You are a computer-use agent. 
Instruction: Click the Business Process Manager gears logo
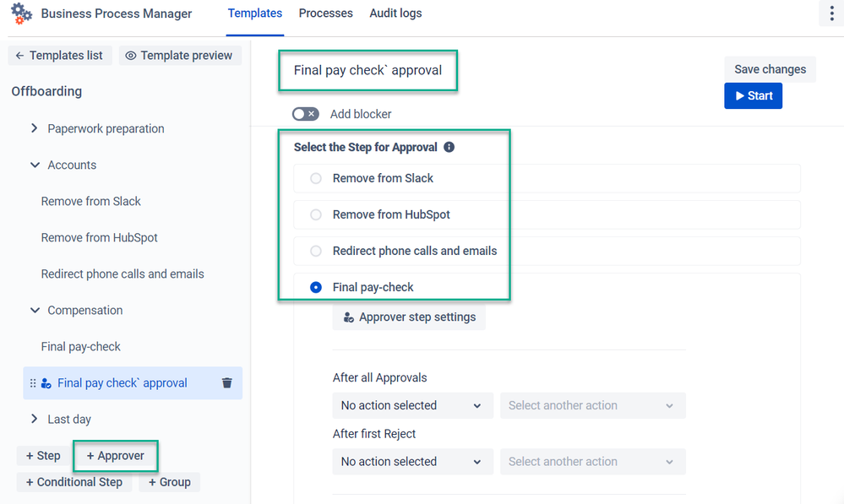(x=22, y=14)
